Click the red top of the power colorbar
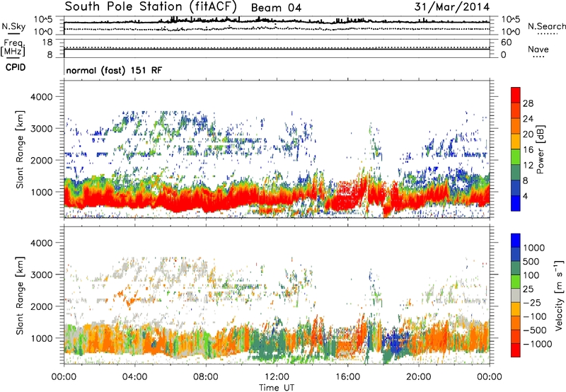 (516, 95)
